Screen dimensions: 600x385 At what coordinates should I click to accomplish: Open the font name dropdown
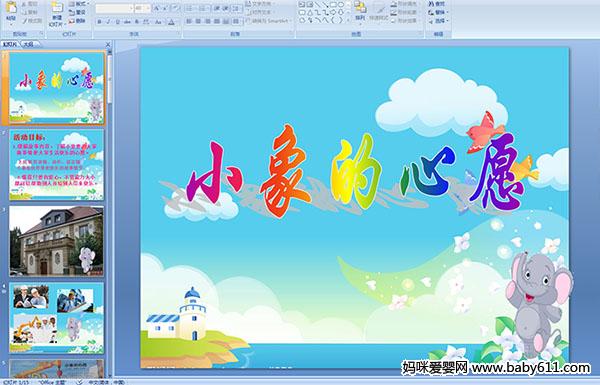(131, 8)
